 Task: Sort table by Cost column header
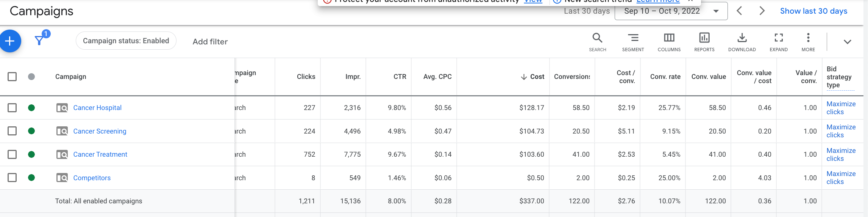click(x=537, y=77)
